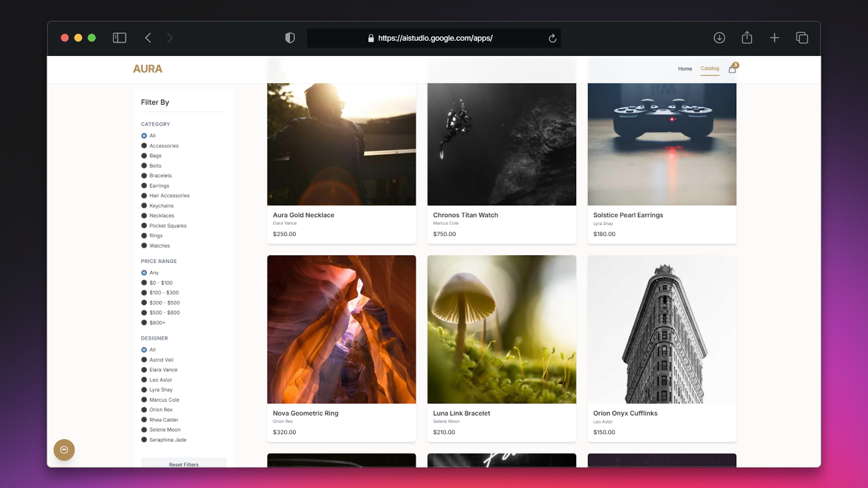Open the Orion Onyx Cufflinks title

tap(626, 413)
